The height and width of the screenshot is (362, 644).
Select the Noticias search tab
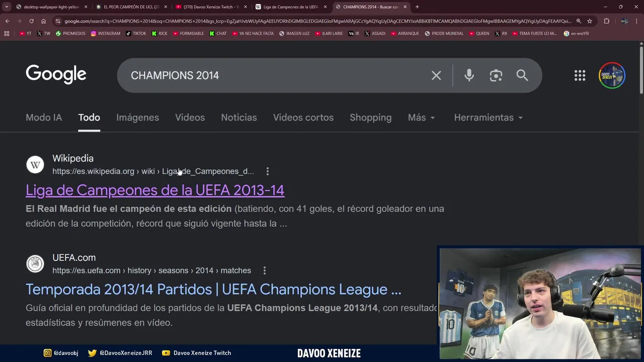coord(239,118)
